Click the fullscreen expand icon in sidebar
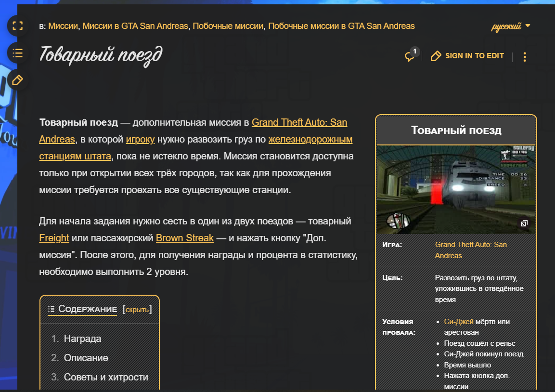This screenshot has width=555, height=392. pyautogui.click(x=17, y=26)
